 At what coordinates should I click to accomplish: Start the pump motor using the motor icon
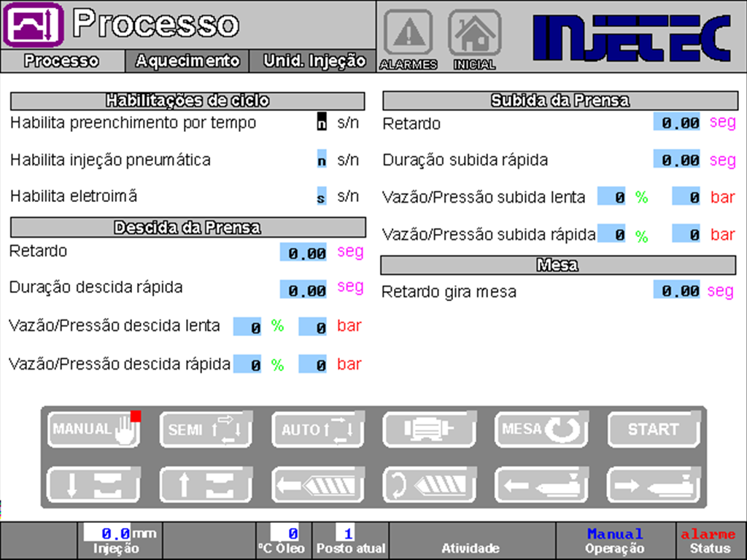pos(430,429)
